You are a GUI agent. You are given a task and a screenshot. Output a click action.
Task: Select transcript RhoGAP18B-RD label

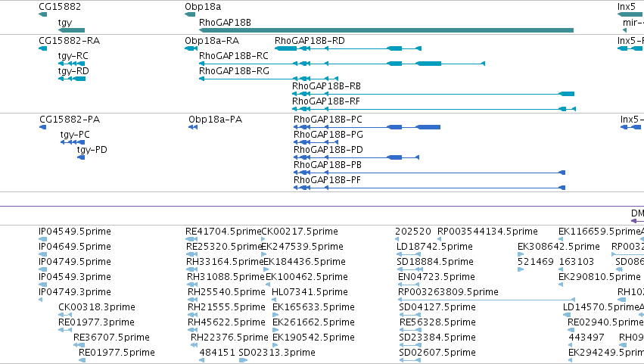[310, 41]
